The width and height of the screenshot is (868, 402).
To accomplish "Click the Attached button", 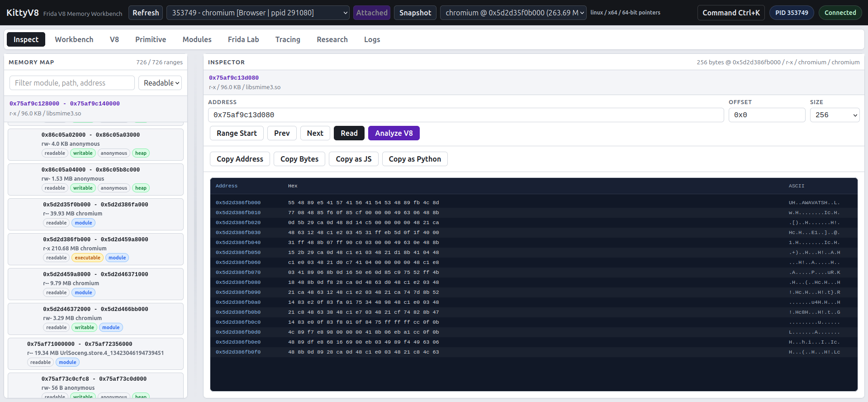I will point(372,13).
